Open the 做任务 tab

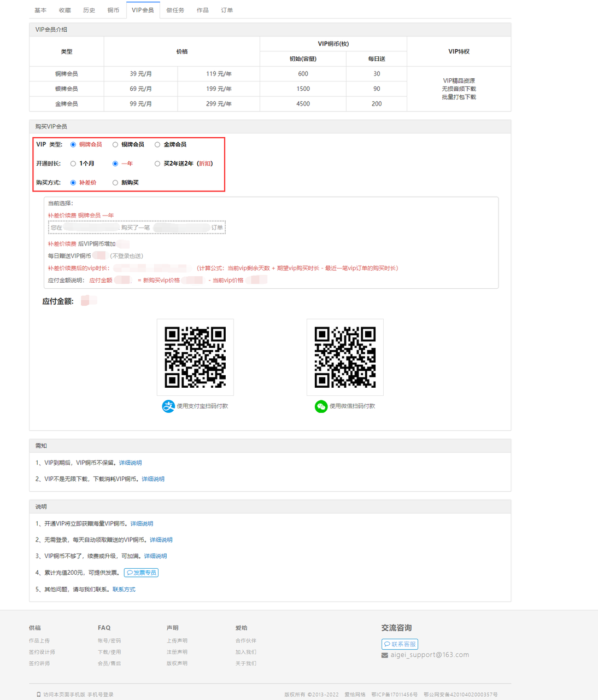tap(175, 10)
